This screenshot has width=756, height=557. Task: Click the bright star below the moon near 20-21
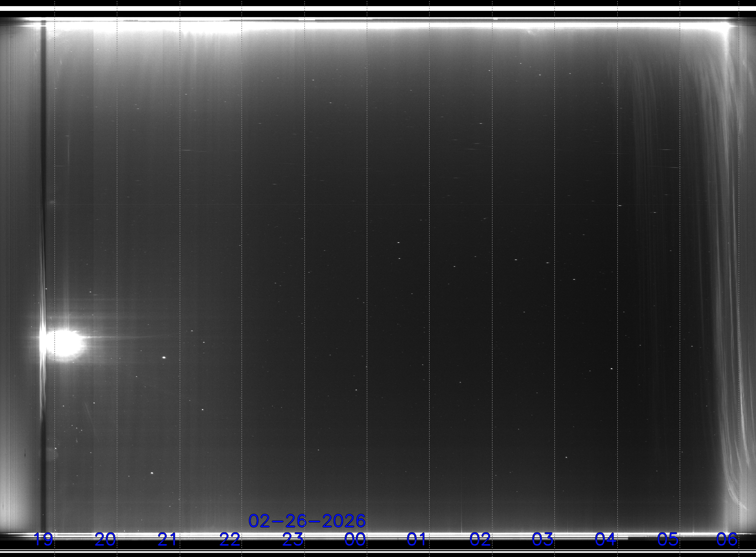tap(152, 473)
